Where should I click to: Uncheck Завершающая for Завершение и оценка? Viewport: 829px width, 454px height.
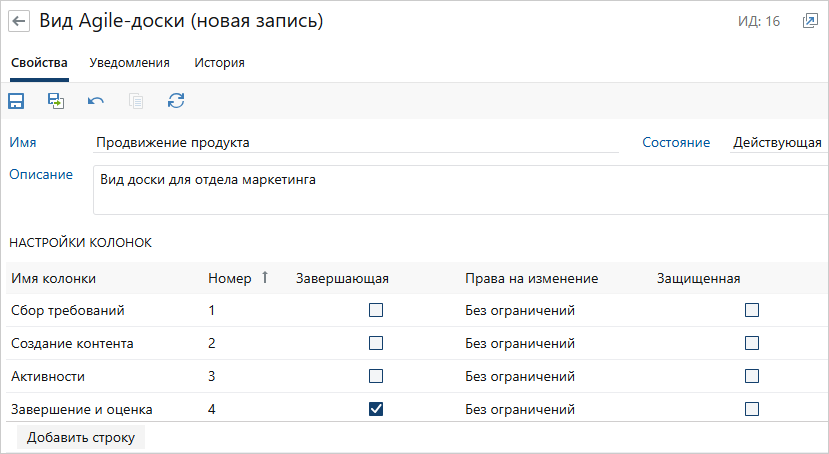[376, 409]
